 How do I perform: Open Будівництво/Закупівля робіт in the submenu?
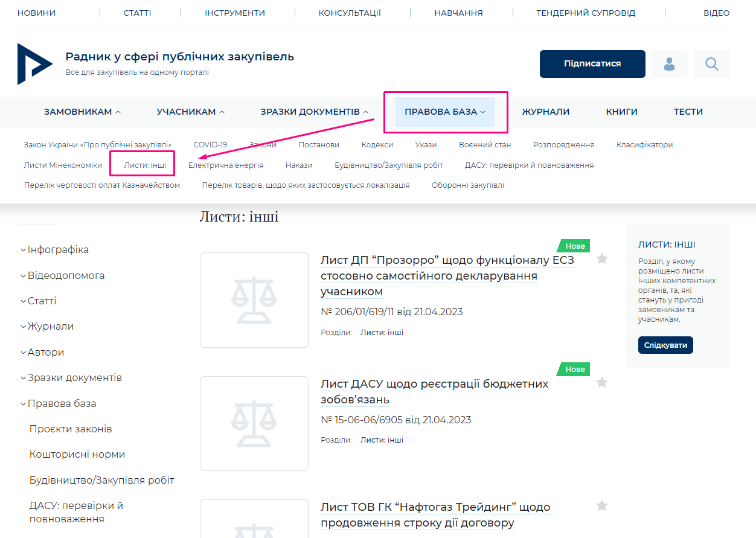[x=389, y=165]
